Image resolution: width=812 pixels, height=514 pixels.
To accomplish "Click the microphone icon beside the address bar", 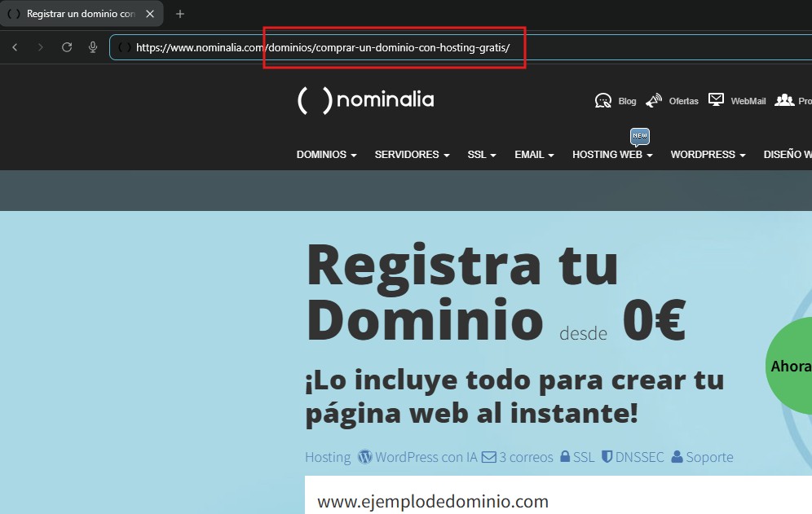I will 93,47.
